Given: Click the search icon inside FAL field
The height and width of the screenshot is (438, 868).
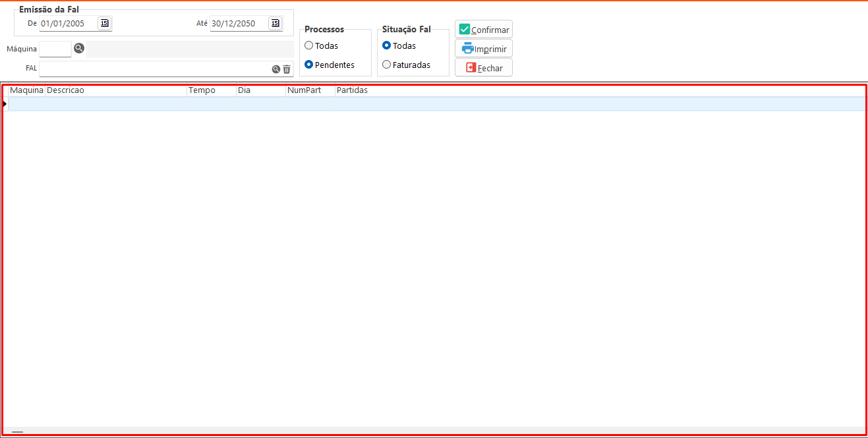Looking at the screenshot, I should [276, 69].
